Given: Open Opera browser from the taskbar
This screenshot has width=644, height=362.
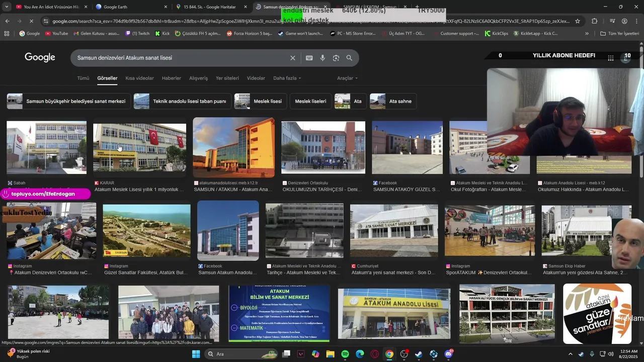Looking at the screenshot, I should (374, 354).
